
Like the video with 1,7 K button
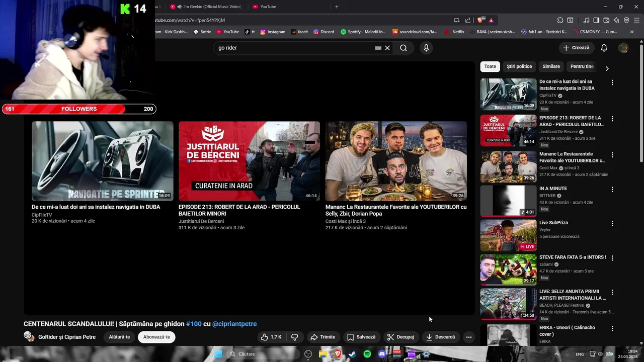(271, 337)
